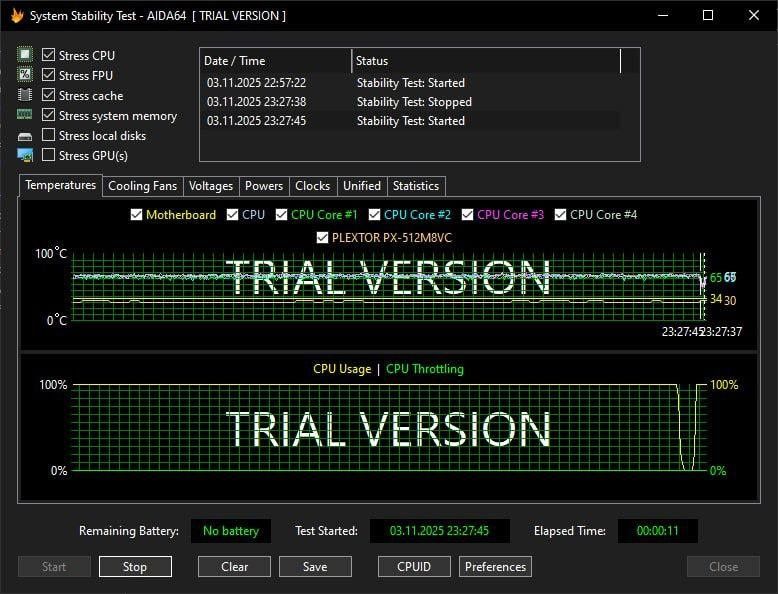
Task: Switch to the Statistics tab
Action: [x=416, y=186]
